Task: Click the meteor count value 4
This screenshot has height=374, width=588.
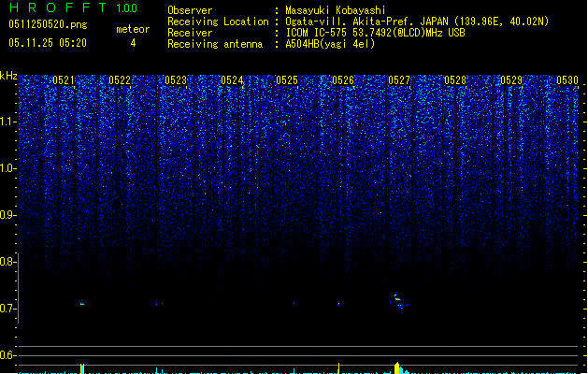Action: pyautogui.click(x=133, y=43)
